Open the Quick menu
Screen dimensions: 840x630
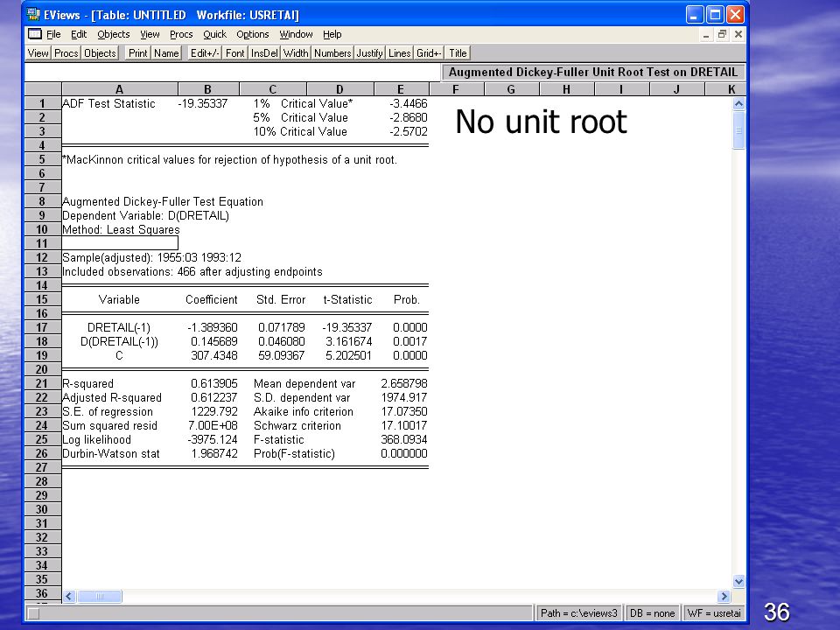[x=215, y=34]
